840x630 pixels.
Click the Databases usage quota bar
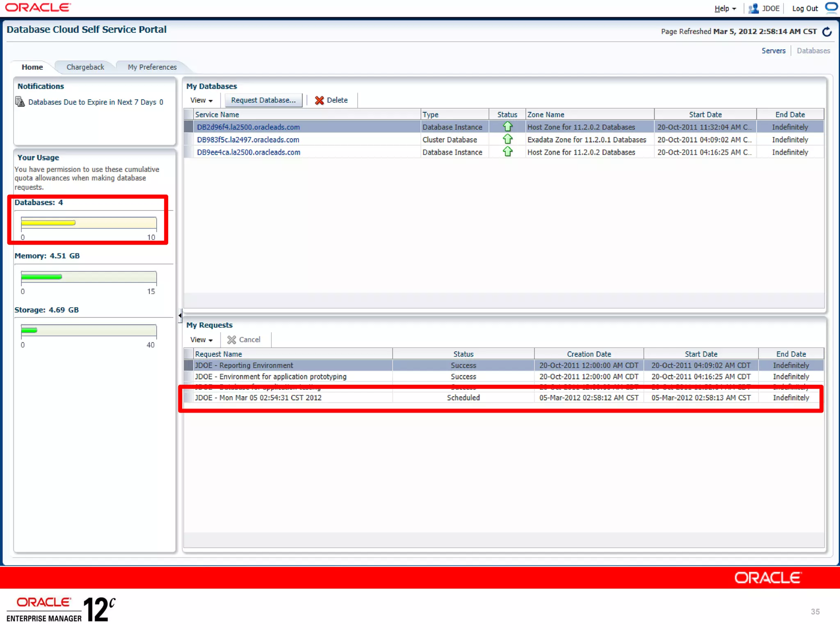89,223
